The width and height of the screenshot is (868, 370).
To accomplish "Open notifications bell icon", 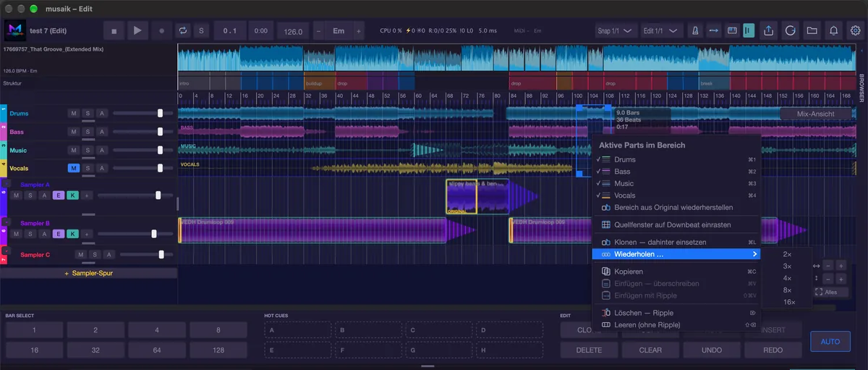I will point(834,31).
